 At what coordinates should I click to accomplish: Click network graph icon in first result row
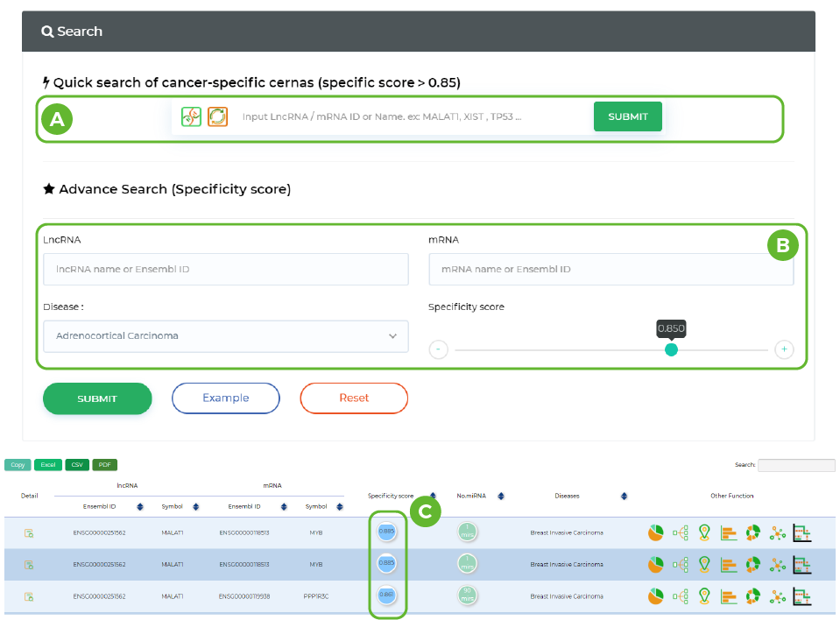coord(777,532)
